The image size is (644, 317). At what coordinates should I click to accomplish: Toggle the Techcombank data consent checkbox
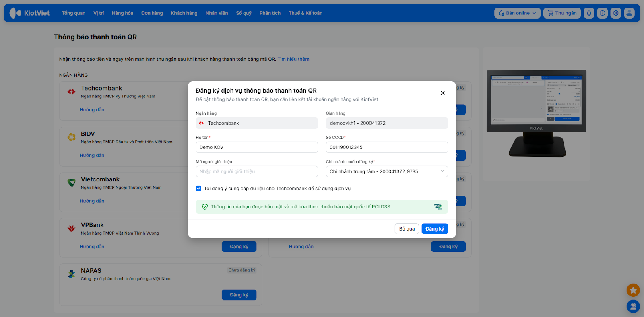tap(199, 189)
